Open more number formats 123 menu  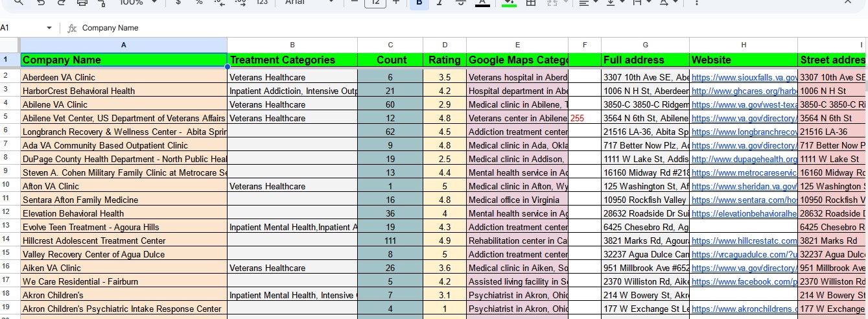pyautogui.click(x=262, y=2)
